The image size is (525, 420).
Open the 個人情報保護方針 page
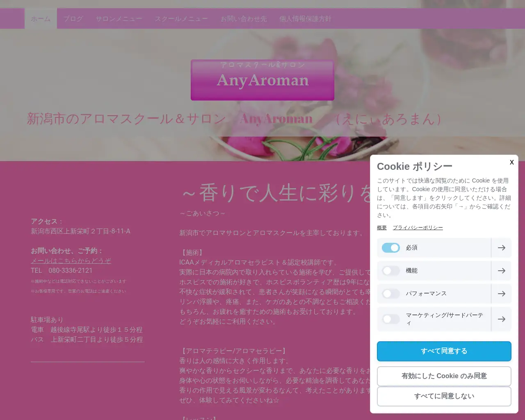point(306,18)
